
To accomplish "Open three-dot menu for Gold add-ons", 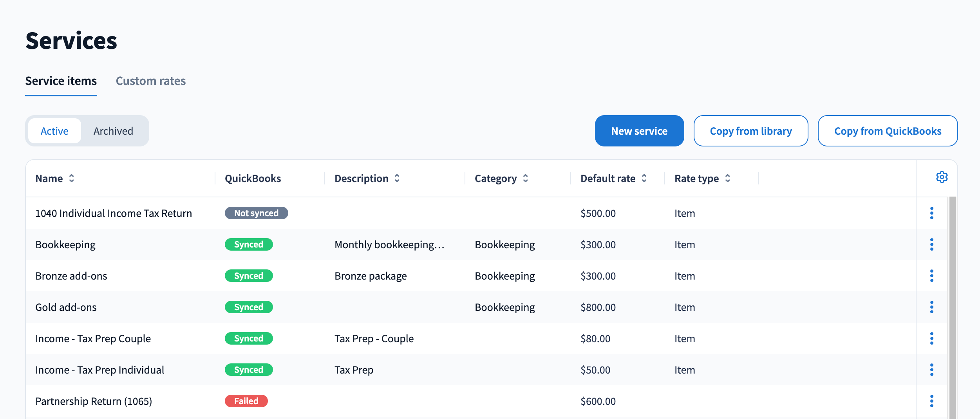I will pyautogui.click(x=931, y=307).
